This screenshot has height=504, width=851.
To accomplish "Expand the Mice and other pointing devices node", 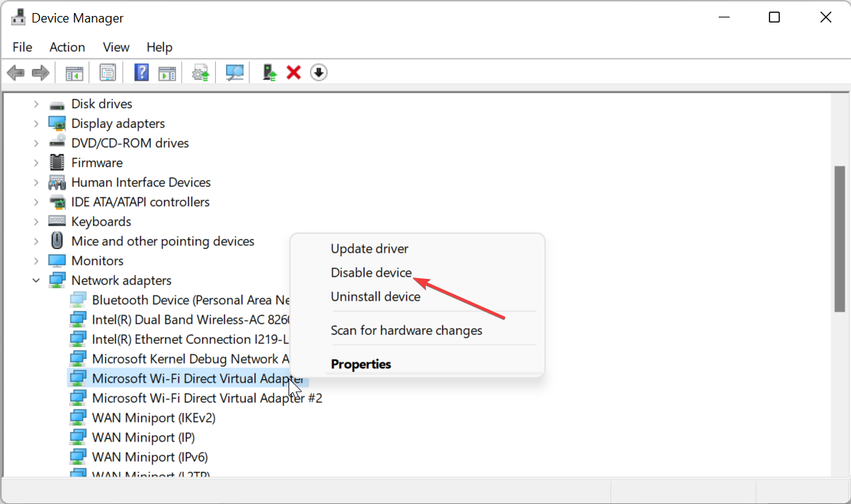I will click(x=36, y=241).
